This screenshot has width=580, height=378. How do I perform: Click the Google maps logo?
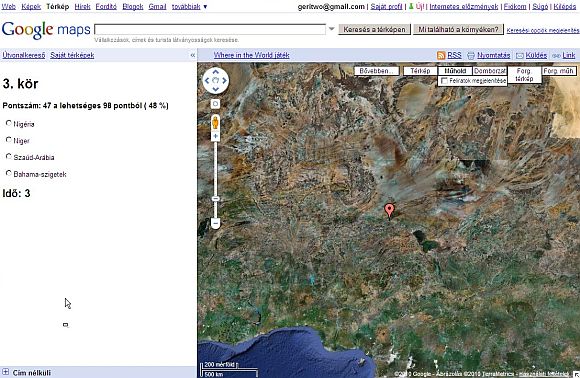pyautogui.click(x=46, y=30)
